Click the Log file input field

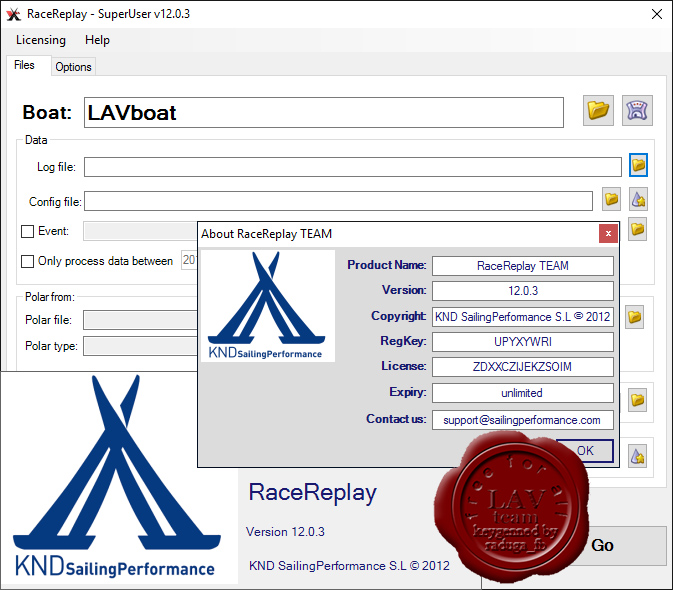pyautogui.click(x=353, y=167)
